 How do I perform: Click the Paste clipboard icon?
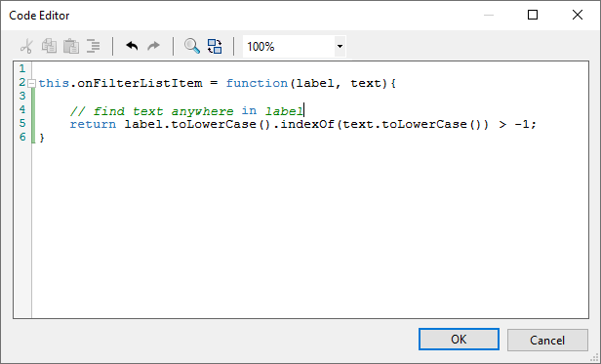(x=71, y=47)
